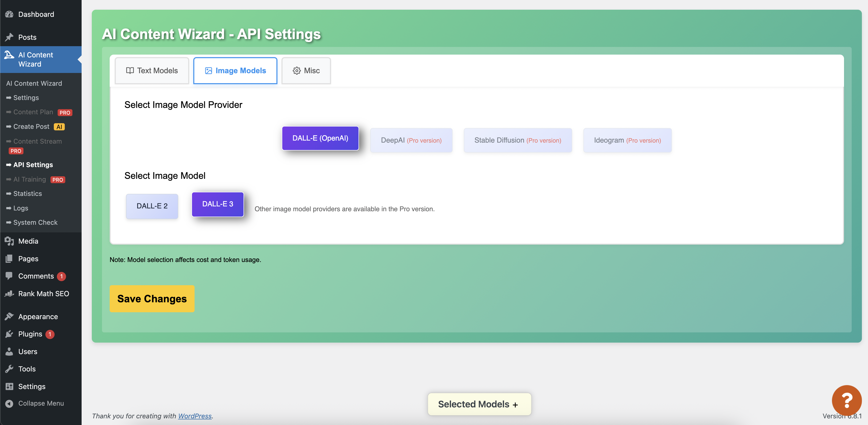This screenshot has height=425, width=868.
Task: Click the gear icon on Misc tab
Action: (297, 70)
